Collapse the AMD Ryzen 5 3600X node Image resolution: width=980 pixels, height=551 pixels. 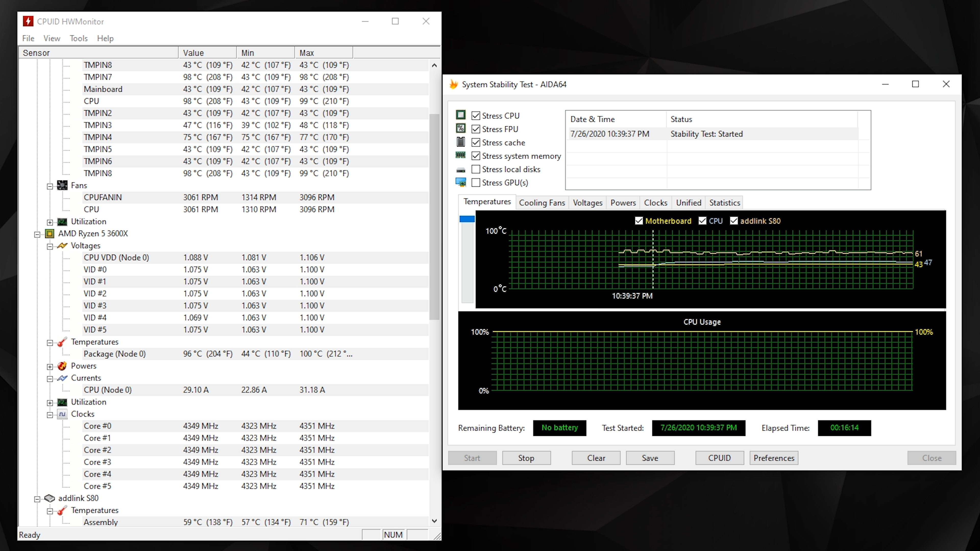click(x=37, y=235)
